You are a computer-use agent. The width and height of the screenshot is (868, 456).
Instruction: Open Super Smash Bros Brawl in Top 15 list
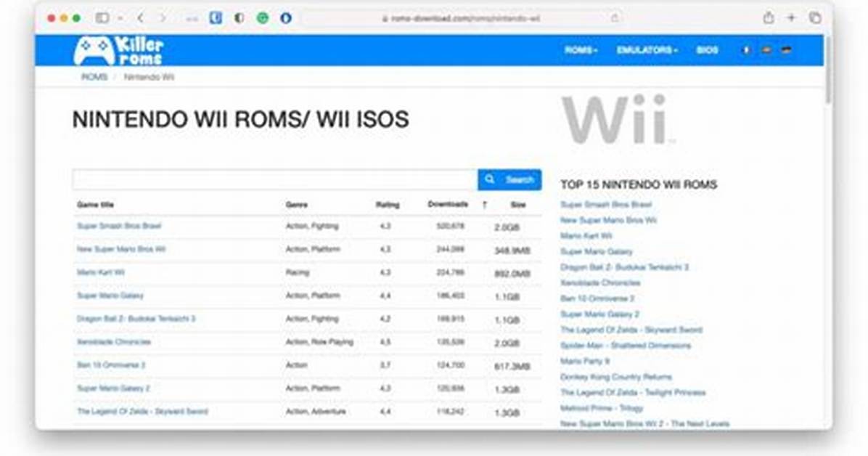[x=606, y=205]
